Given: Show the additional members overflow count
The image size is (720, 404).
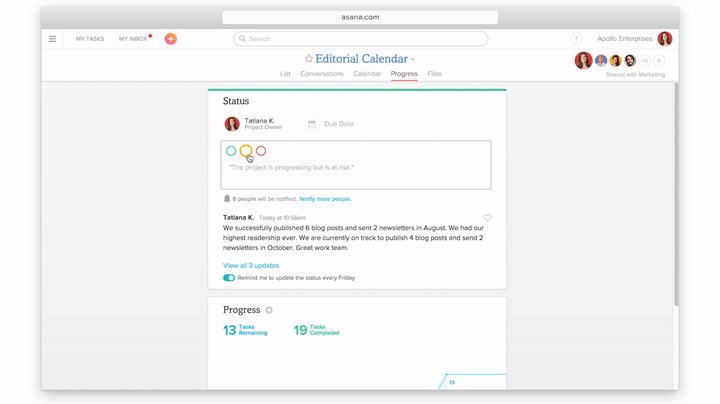Looking at the screenshot, I should tap(645, 61).
